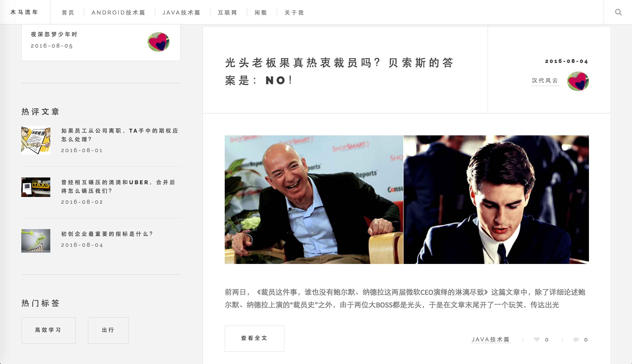Click the 木马流年 site logo
This screenshot has width=632, height=364.
(x=24, y=12)
